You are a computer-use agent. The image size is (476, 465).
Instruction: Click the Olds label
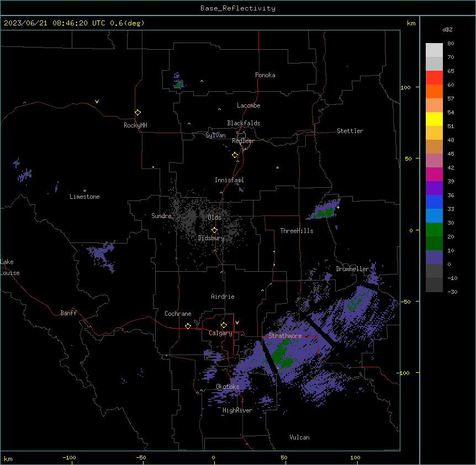[214, 218]
